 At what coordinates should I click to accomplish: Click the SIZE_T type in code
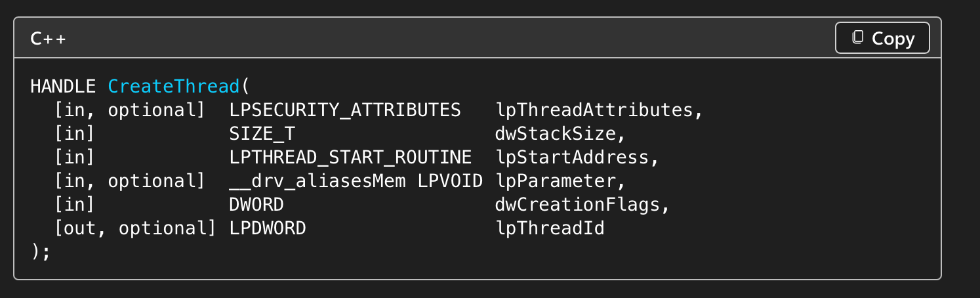(x=262, y=134)
